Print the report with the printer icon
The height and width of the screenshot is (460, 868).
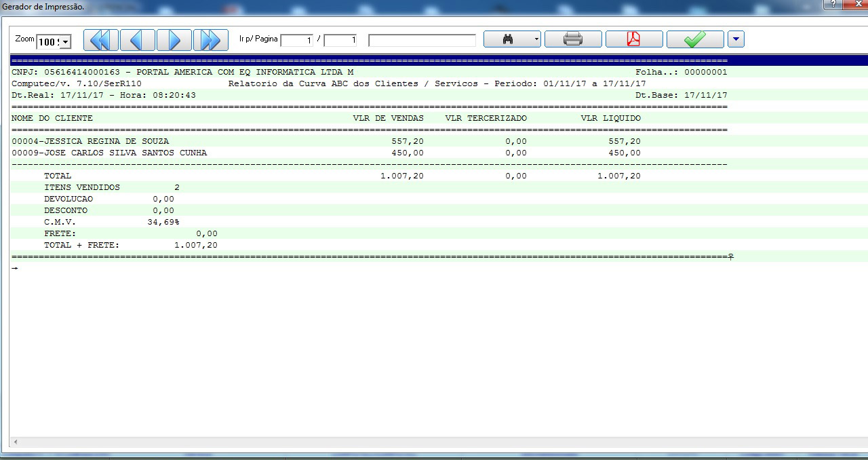pyautogui.click(x=573, y=39)
